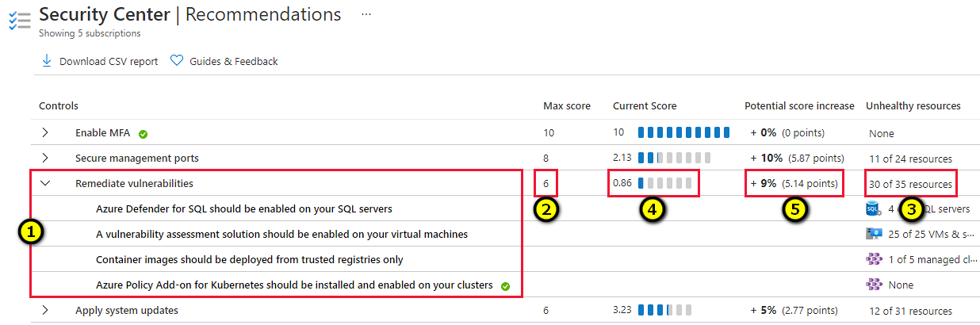Click the virtual machines resource icon
Screen dimensions: 980x325
click(x=874, y=234)
